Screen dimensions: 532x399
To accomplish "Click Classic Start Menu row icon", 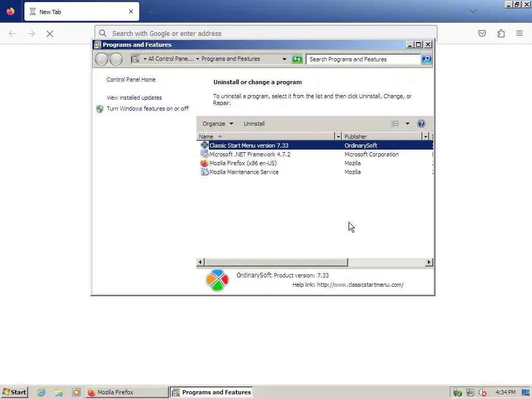I will coord(204,145).
